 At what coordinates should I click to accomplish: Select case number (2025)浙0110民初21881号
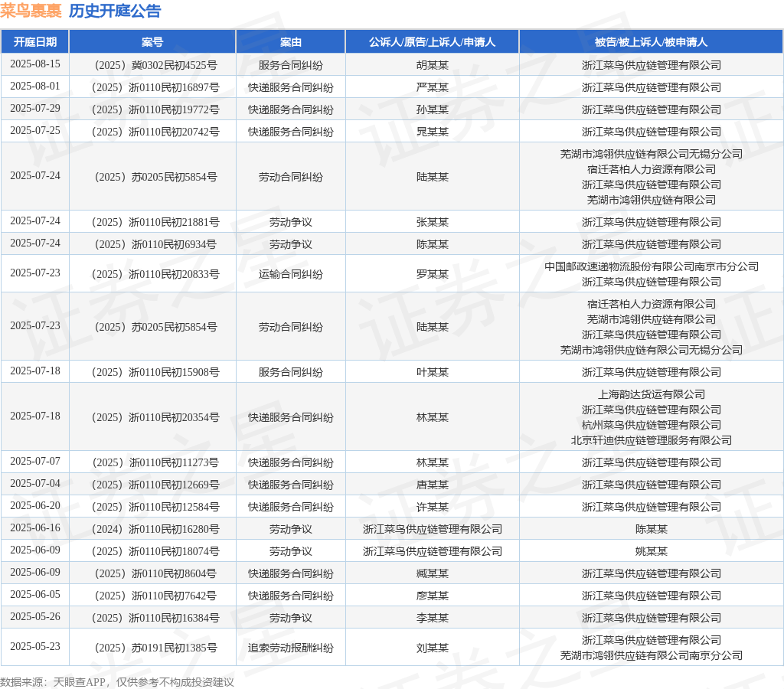(155, 222)
